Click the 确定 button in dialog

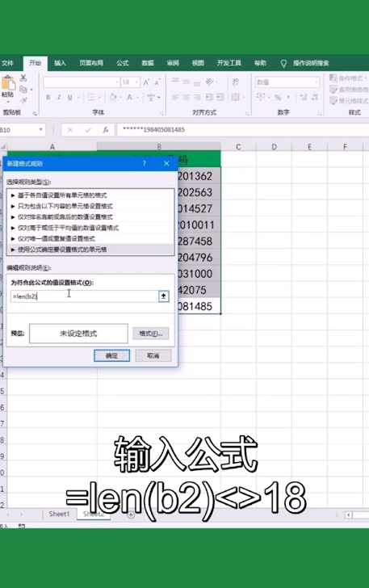click(111, 355)
